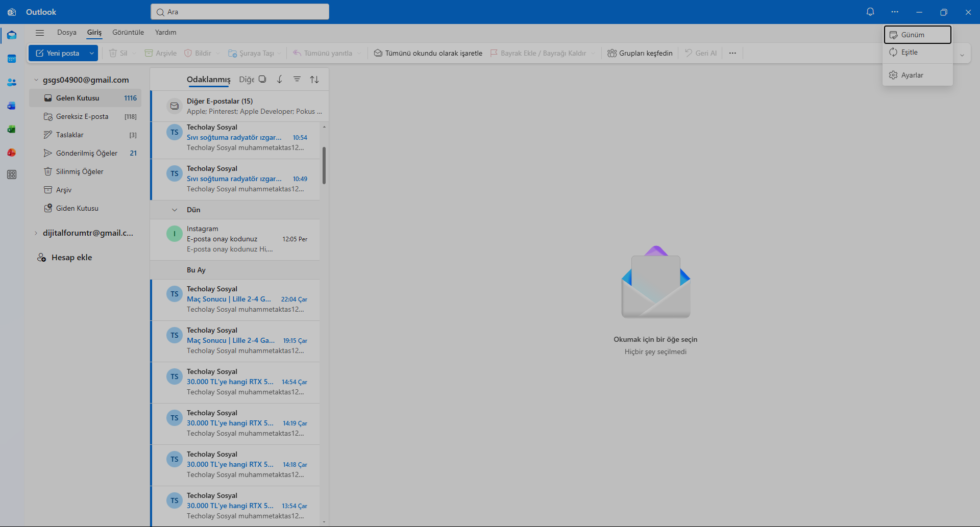Open the More apps grid icon
The width and height of the screenshot is (980, 527).
[12, 174]
